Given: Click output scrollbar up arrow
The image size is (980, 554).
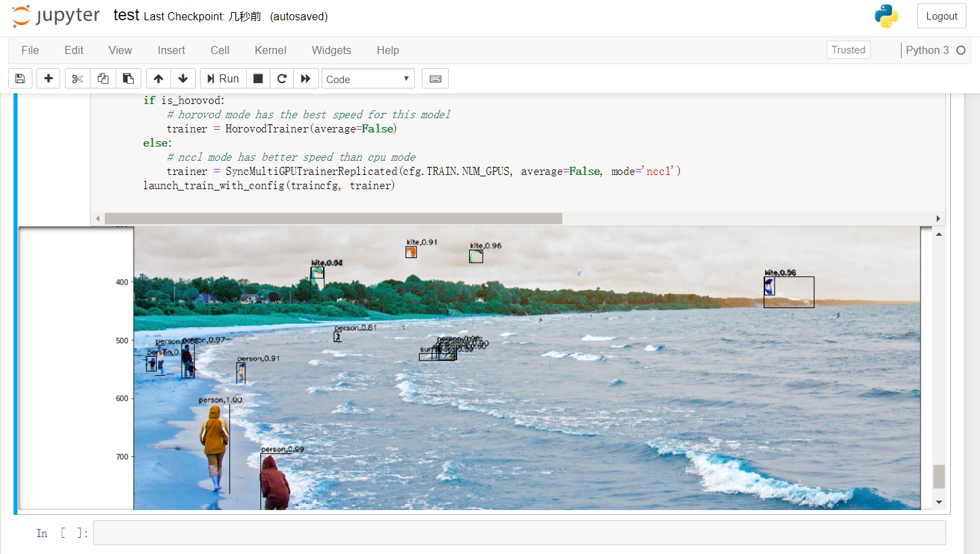Looking at the screenshot, I should point(939,233).
